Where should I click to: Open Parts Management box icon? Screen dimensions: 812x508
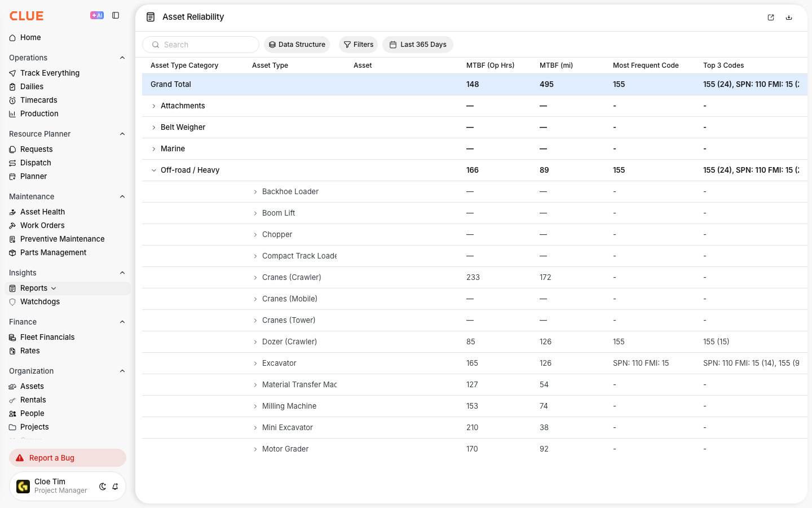(x=12, y=253)
